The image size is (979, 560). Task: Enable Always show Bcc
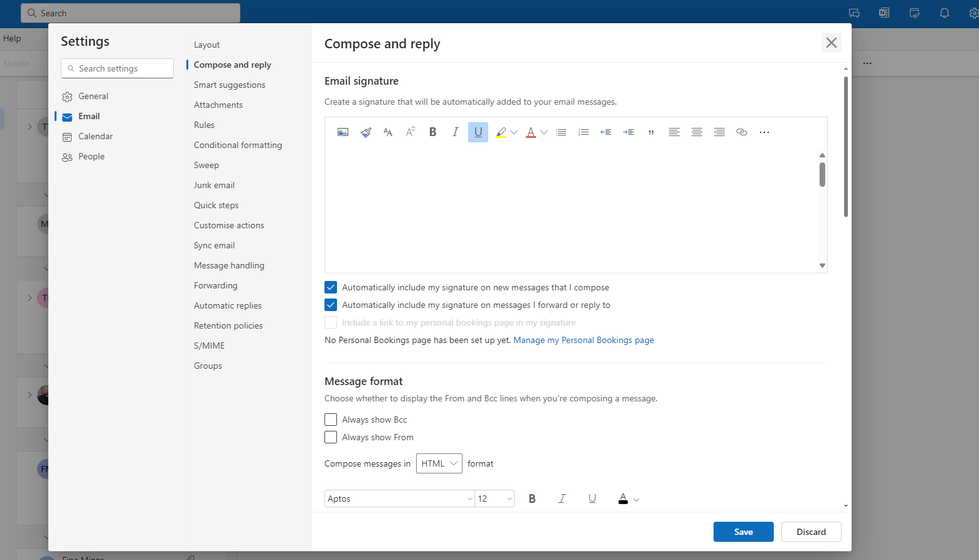tap(331, 420)
